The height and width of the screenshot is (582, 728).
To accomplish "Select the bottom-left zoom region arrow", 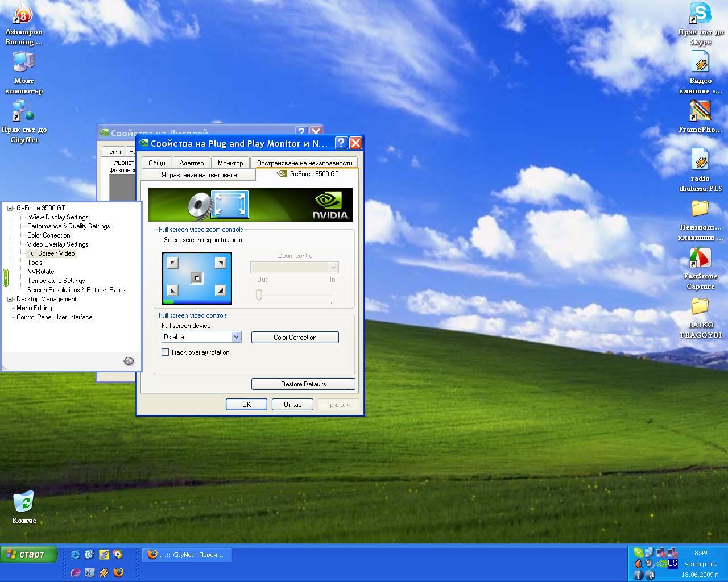I will 173,290.
